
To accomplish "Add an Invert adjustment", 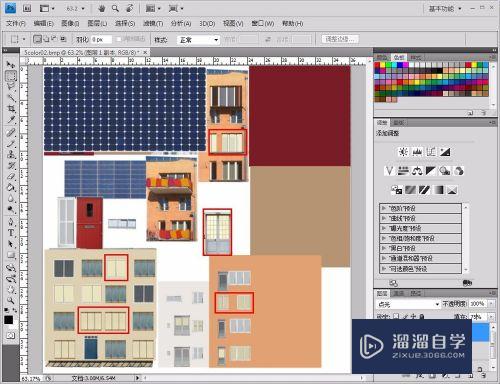I will (396, 190).
